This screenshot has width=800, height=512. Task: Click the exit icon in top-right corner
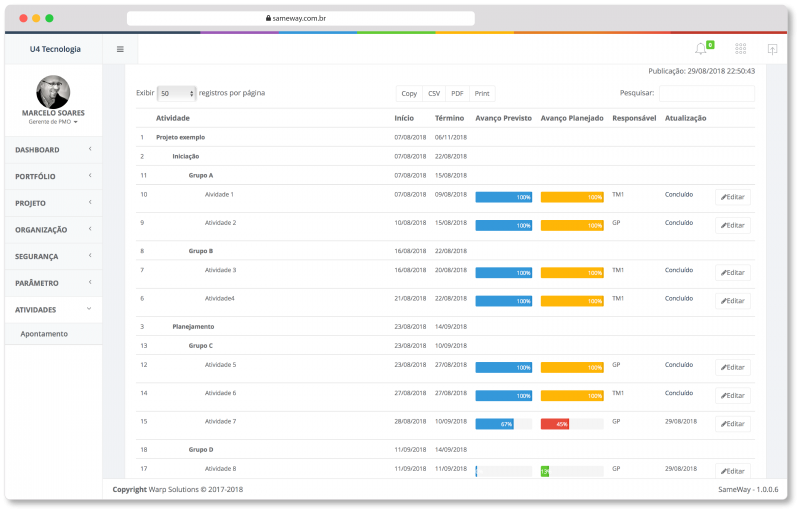pos(772,49)
